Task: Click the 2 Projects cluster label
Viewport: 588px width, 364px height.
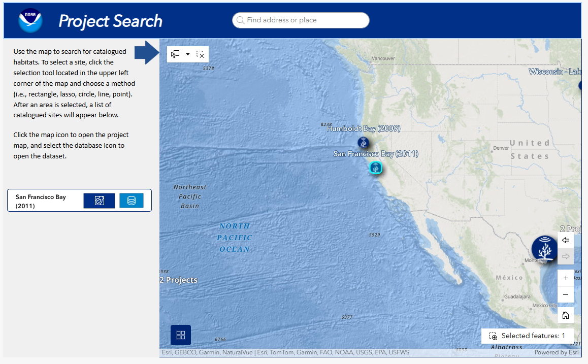Action: (x=178, y=280)
